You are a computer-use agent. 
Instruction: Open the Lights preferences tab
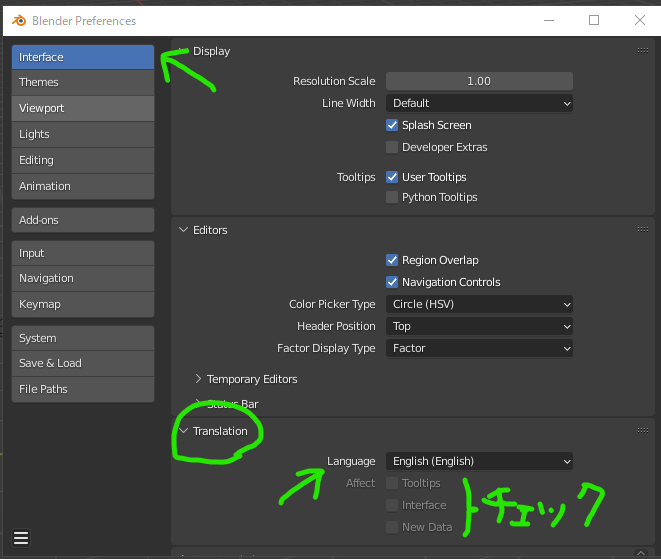[x=83, y=134]
